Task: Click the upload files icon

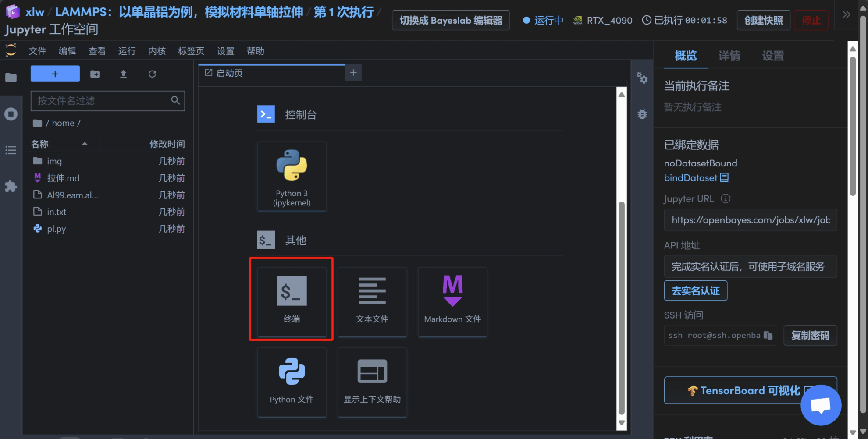Action: [124, 74]
